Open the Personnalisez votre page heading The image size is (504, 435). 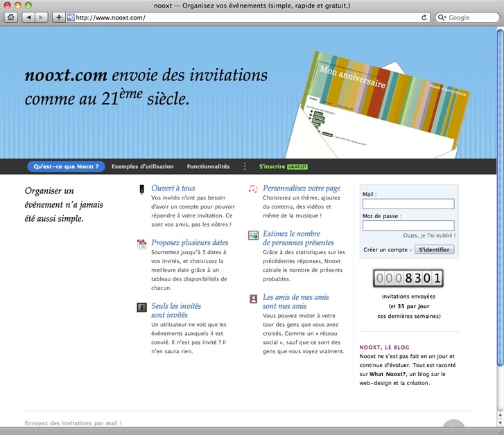point(302,188)
